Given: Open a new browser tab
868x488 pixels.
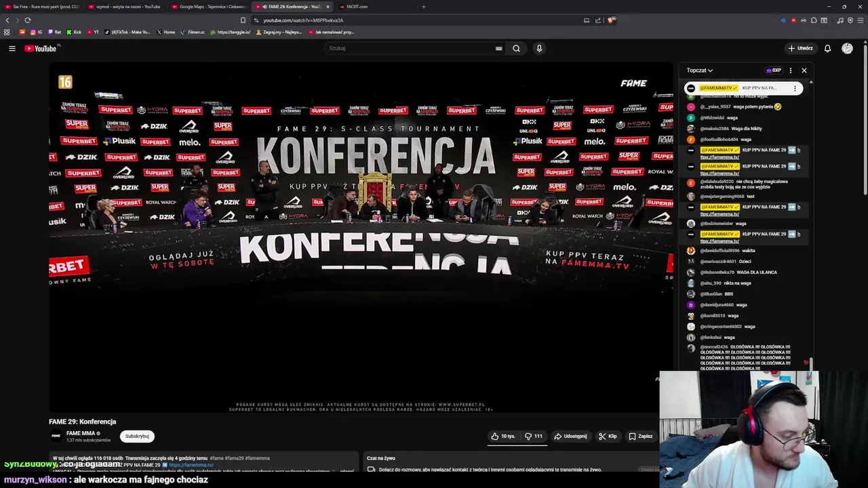Looking at the screenshot, I should [x=423, y=7].
